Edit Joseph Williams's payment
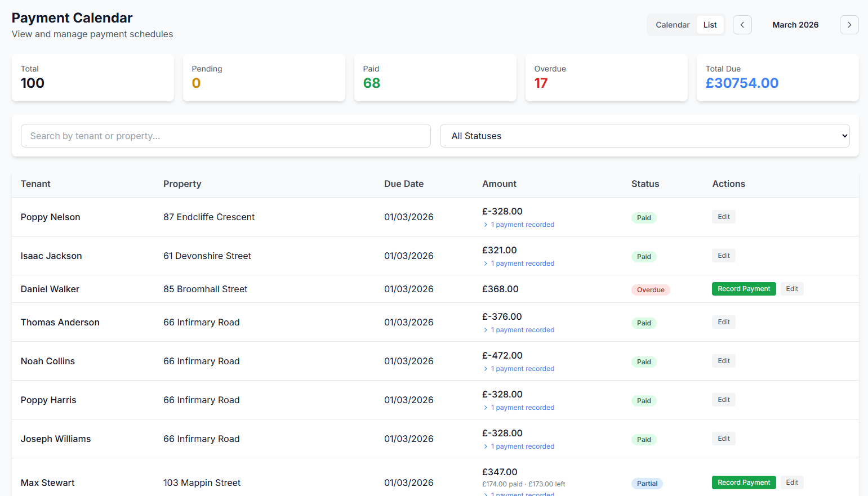868x496 pixels. pyautogui.click(x=724, y=439)
